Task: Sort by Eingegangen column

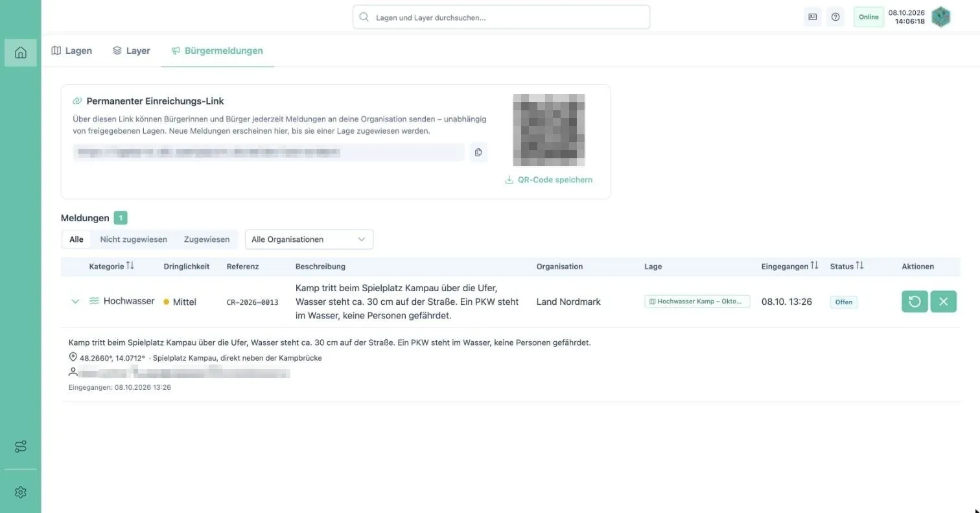Action: pyautogui.click(x=789, y=266)
